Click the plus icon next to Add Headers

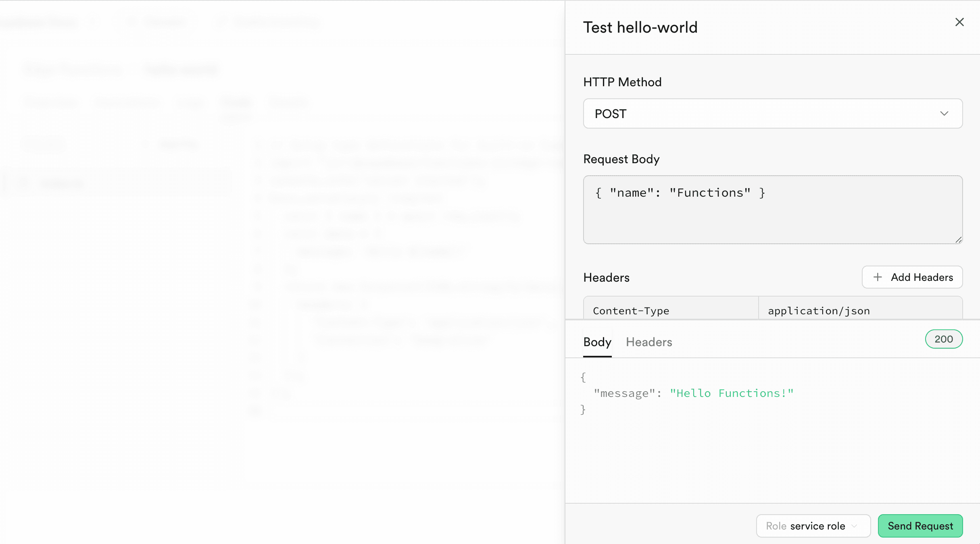pos(878,277)
